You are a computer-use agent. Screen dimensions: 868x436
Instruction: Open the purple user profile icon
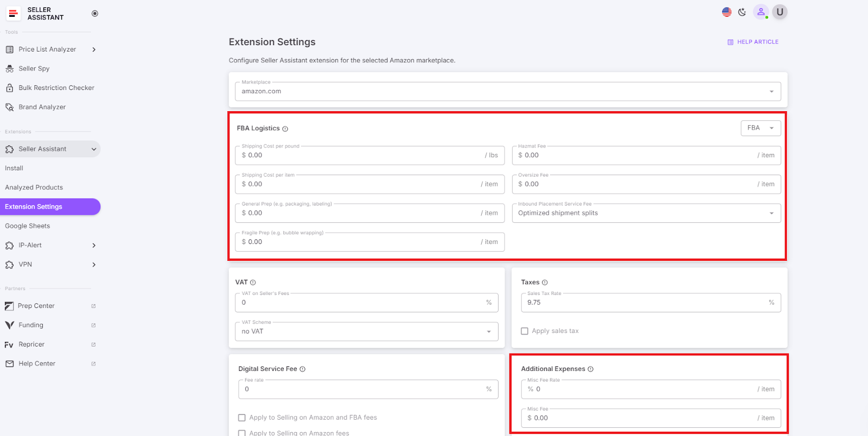[761, 12]
